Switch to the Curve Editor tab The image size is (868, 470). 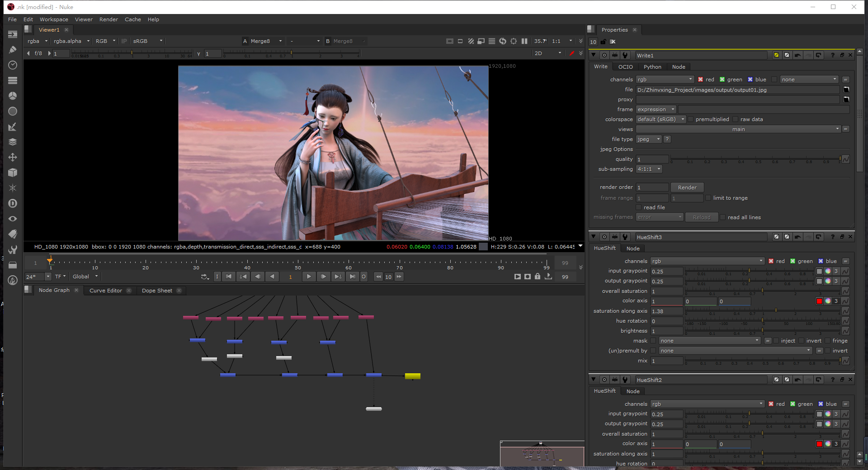coord(106,291)
